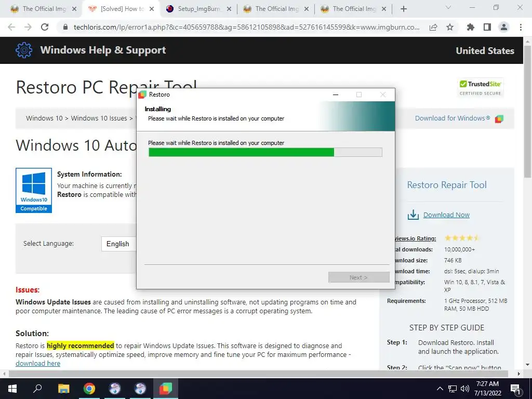Click the address bar URL
This screenshot has width=532, height=399.
tap(246, 27)
